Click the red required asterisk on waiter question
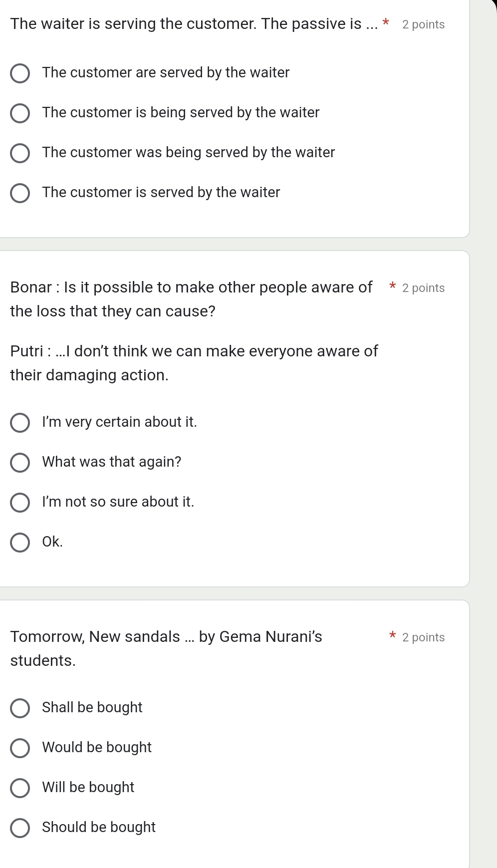The image size is (497, 868). (x=385, y=23)
